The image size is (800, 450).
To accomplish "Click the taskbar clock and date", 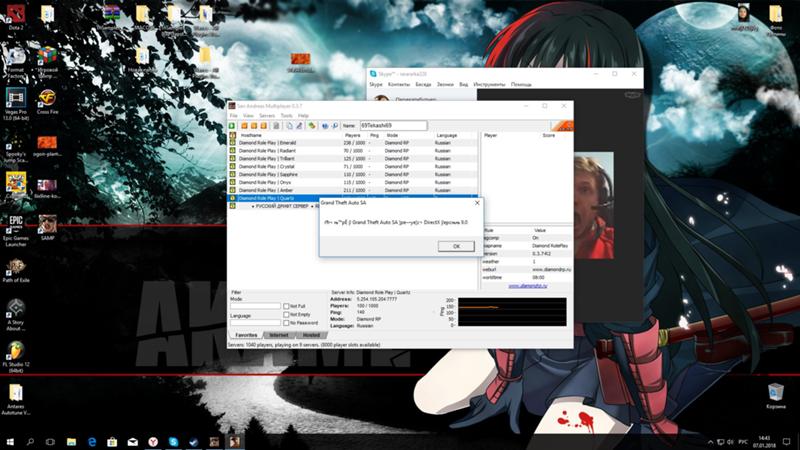I will 764,442.
